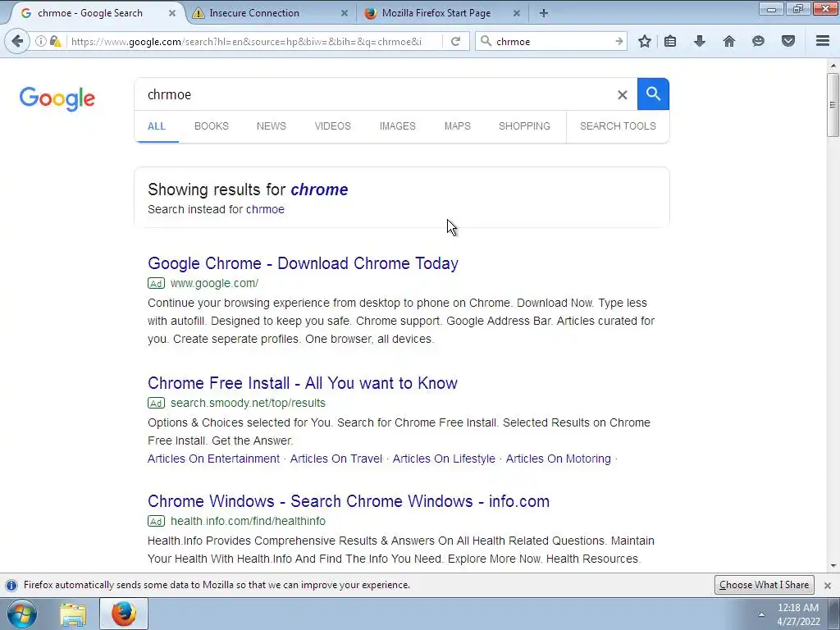This screenshot has width=840, height=630.
Task: Open the Windows Start button
Action: (21, 614)
